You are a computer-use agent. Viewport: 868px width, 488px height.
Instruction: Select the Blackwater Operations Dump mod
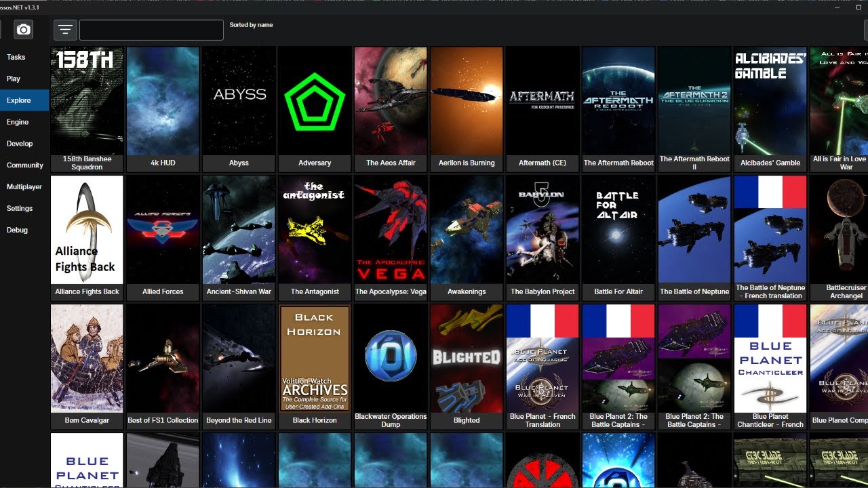coord(391,366)
